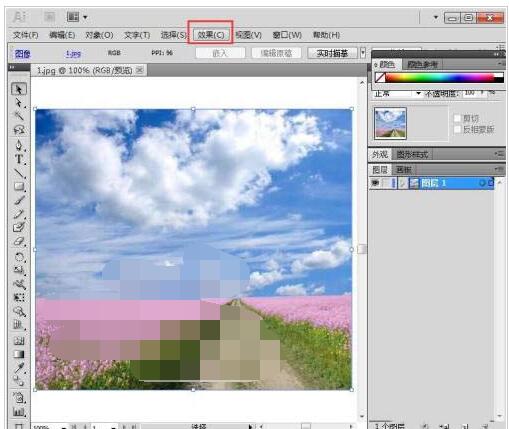Select the Zoom magnifier tool
Viewport: 509px width, 429px height.
click(19, 312)
